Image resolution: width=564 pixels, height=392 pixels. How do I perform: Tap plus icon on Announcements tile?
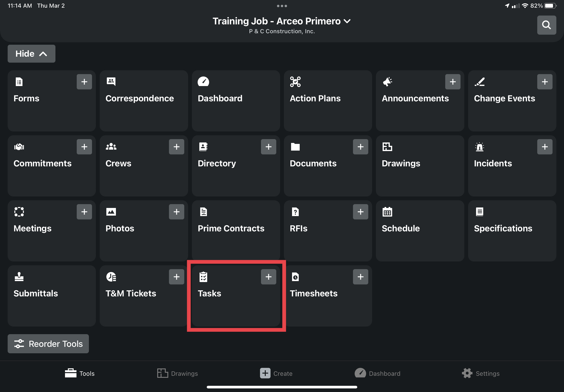click(x=453, y=82)
